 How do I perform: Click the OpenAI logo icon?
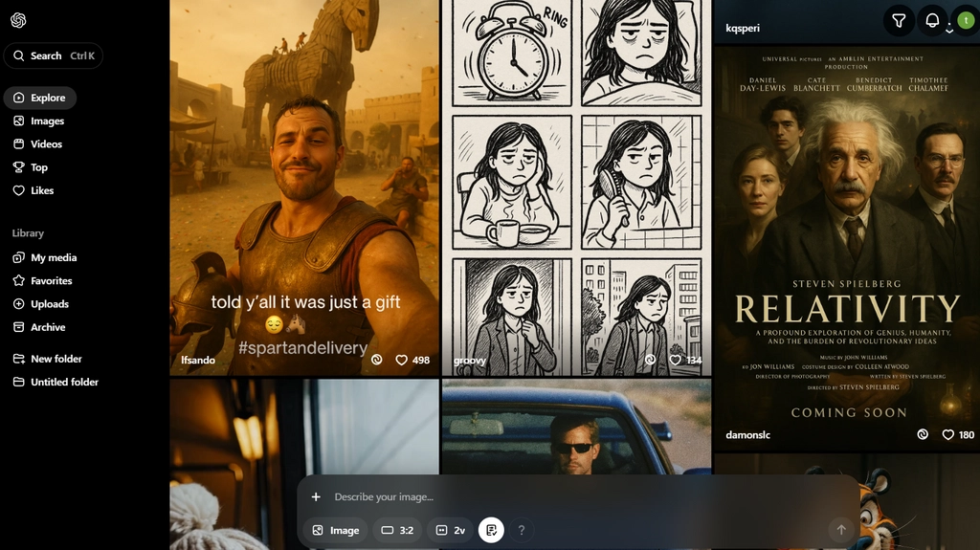(18, 21)
